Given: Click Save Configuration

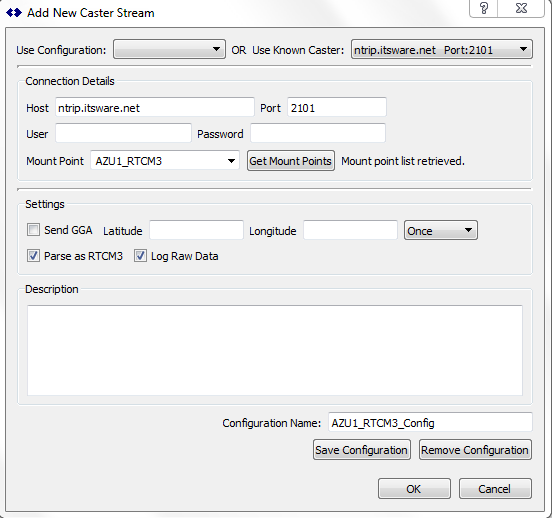Looking at the screenshot, I should [x=362, y=450].
